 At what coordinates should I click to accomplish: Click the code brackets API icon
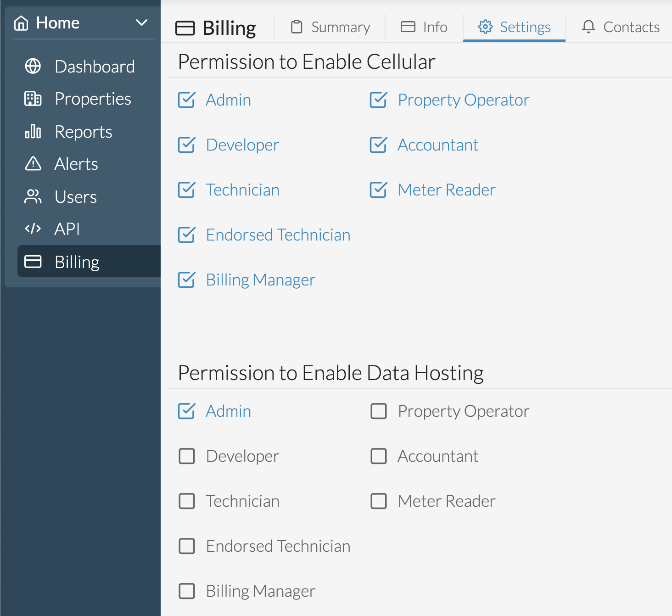33,229
